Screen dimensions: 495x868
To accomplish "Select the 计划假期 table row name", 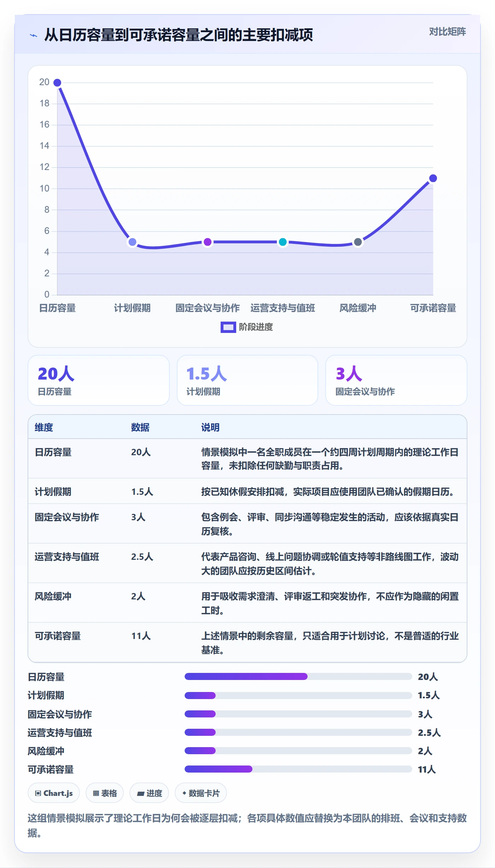I will pyautogui.click(x=53, y=492).
